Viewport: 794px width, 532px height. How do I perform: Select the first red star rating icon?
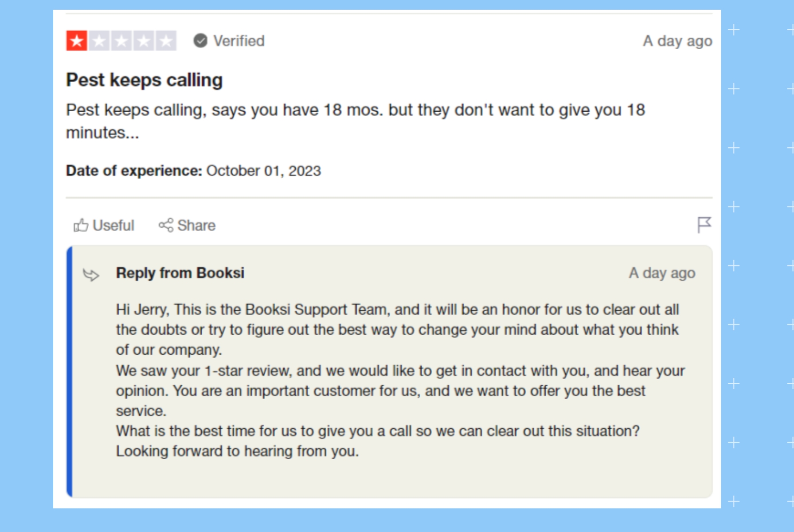click(78, 40)
